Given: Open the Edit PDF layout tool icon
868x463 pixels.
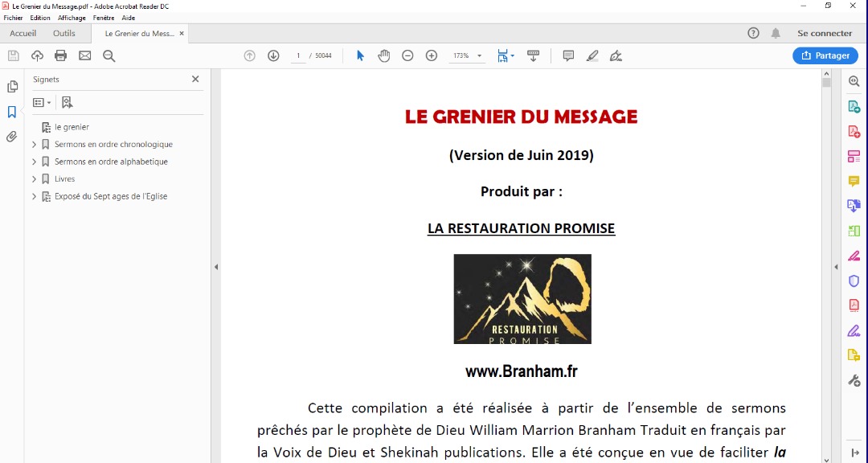Looking at the screenshot, I should (x=854, y=156).
